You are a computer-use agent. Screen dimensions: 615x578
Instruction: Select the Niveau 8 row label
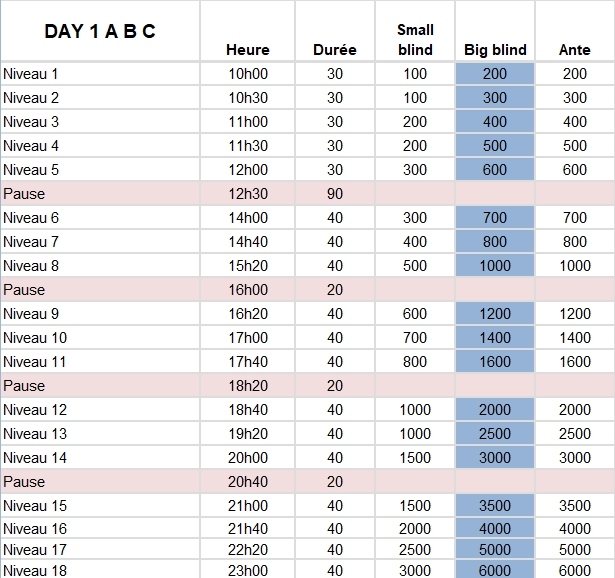32,266
